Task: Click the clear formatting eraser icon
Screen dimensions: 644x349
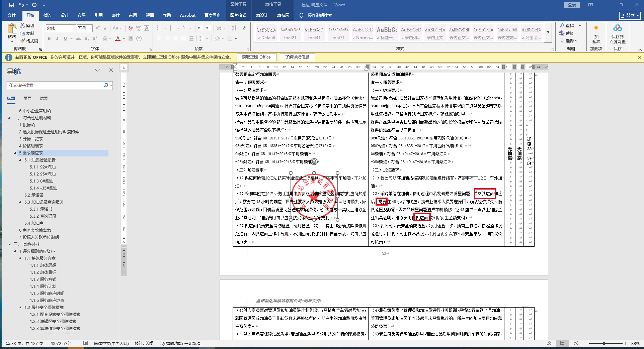Action: click(x=131, y=28)
